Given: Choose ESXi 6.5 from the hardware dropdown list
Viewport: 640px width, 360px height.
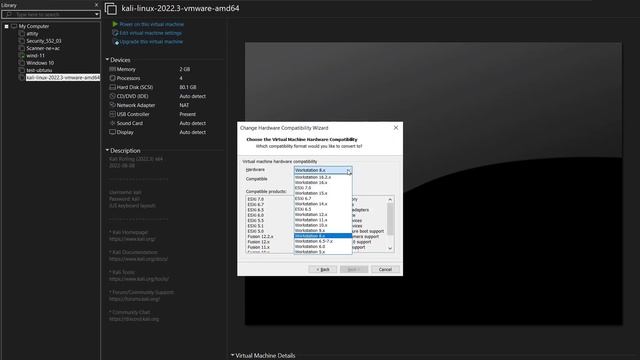Looking at the screenshot, I should 323,209.
